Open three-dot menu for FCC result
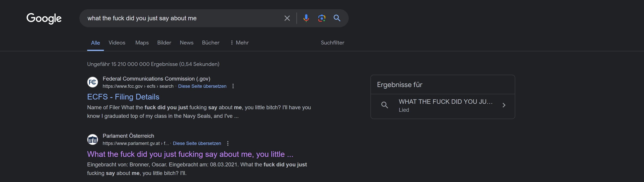644x182 pixels. tap(233, 86)
